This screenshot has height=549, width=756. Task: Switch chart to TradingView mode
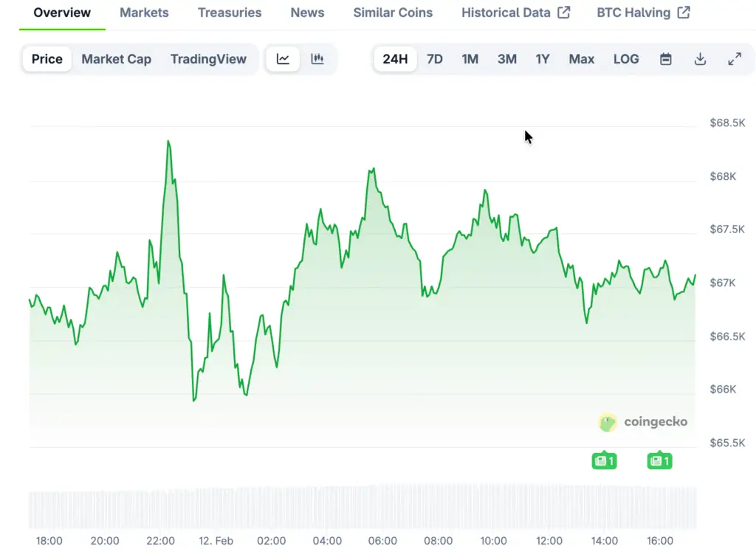coord(208,59)
